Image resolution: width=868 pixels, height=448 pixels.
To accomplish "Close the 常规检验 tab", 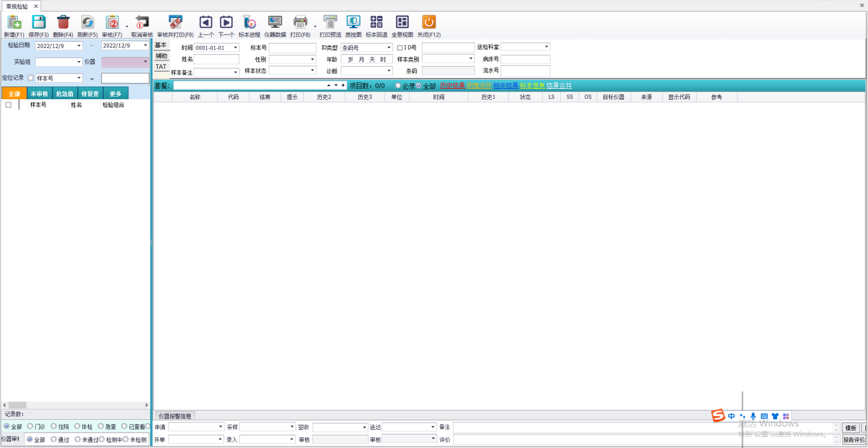I will 36,6.
